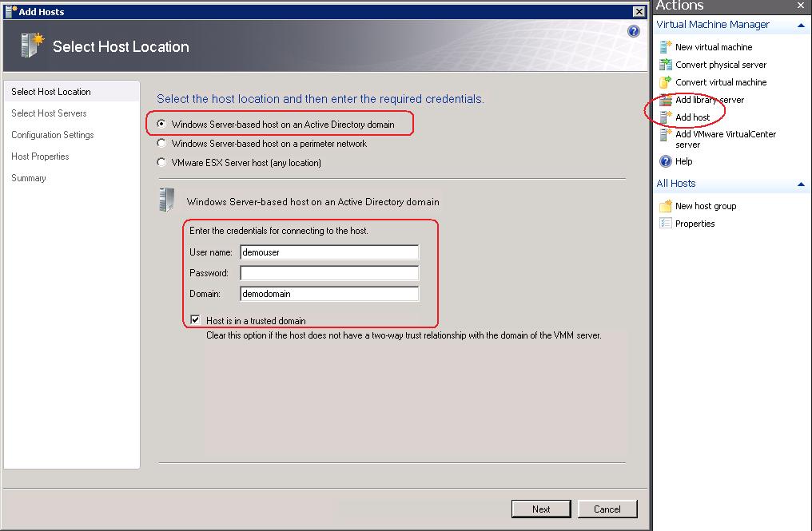This screenshot has width=812, height=531.
Task: Close the Add Hosts dialog window
Action: (639, 11)
